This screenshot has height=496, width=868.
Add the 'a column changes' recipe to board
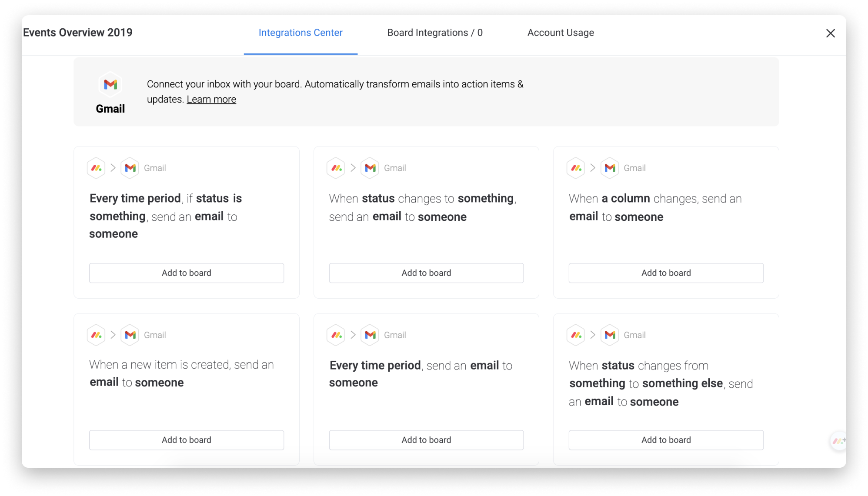(x=666, y=273)
